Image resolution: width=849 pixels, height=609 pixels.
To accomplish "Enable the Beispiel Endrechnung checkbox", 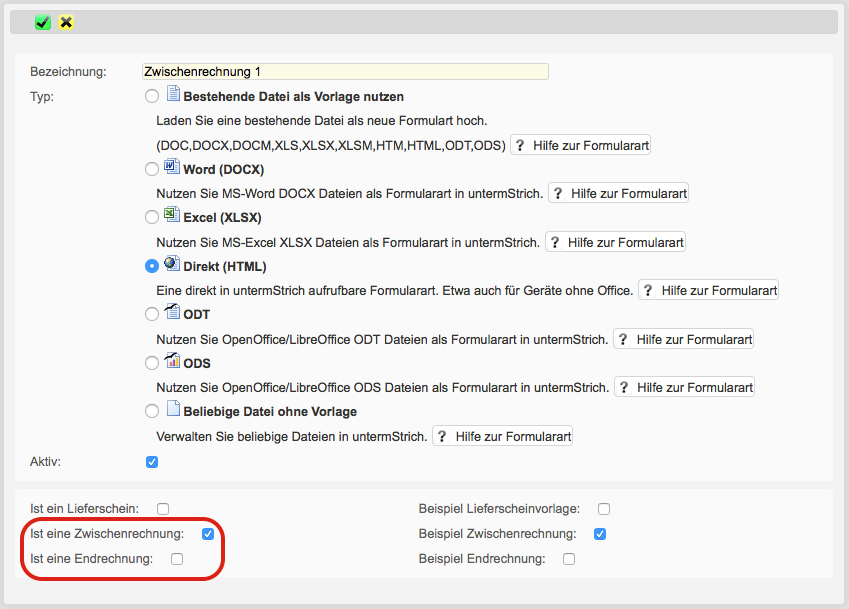I will (569, 559).
